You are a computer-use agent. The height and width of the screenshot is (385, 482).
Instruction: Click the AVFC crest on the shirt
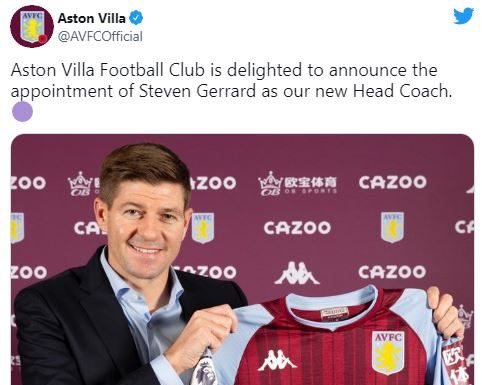388,353
